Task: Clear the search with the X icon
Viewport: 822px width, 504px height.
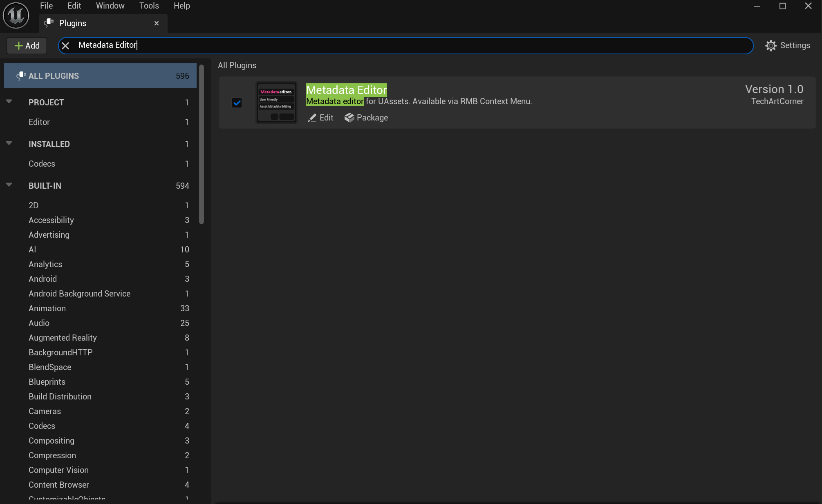Action: point(65,45)
